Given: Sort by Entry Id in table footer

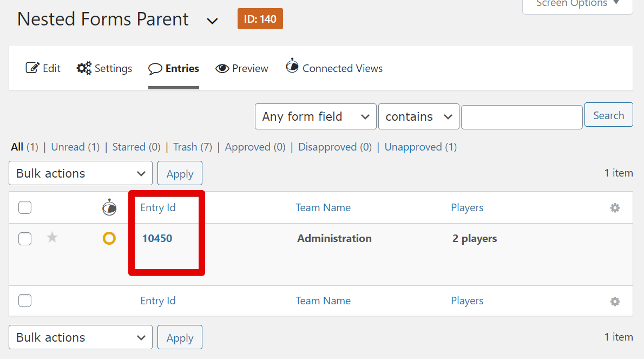Looking at the screenshot, I should (x=158, y=301).
